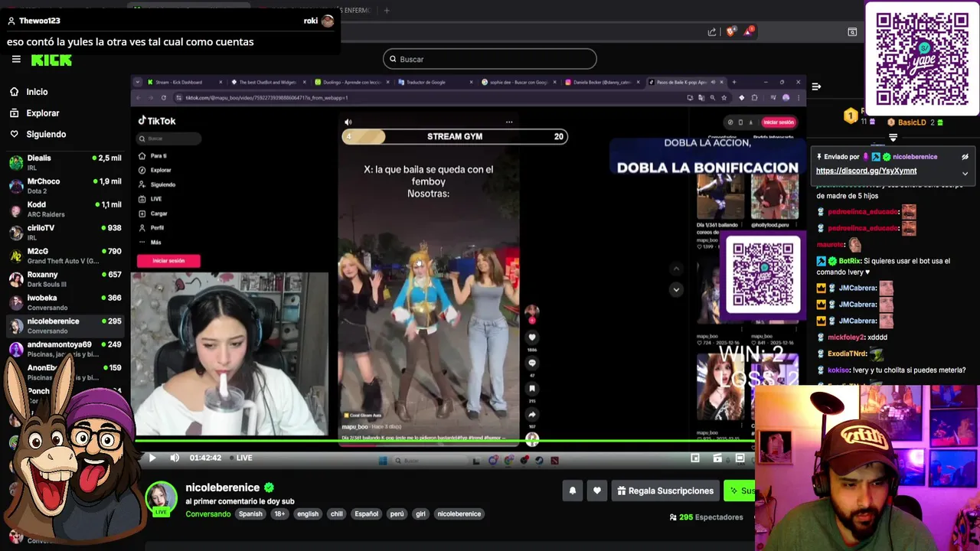Hide the pinned chat message
The image size is (980, 551).
(965, 157)
